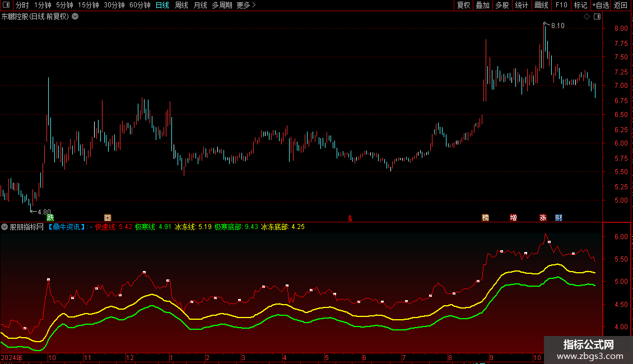The width and height of the screenshot is (633, 364).
Task: Open the 多周期 multi-period view
Action: [222, 5]
